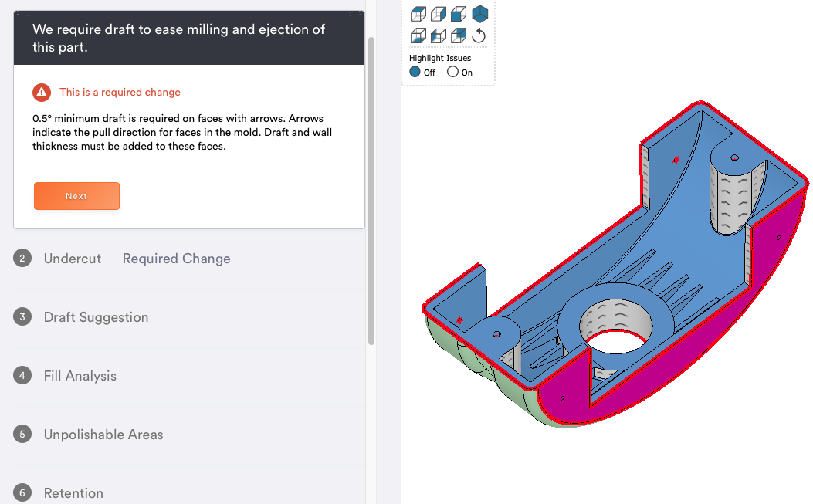Select the left face view cube icon
Screen dimensions: 813x504
coord(439,36)
